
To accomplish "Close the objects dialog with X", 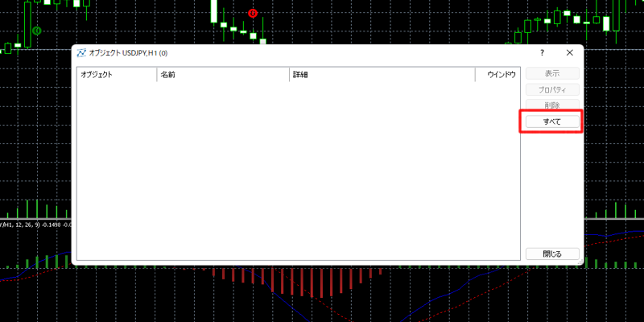I will pyautogui.click(x=569, y=53).
